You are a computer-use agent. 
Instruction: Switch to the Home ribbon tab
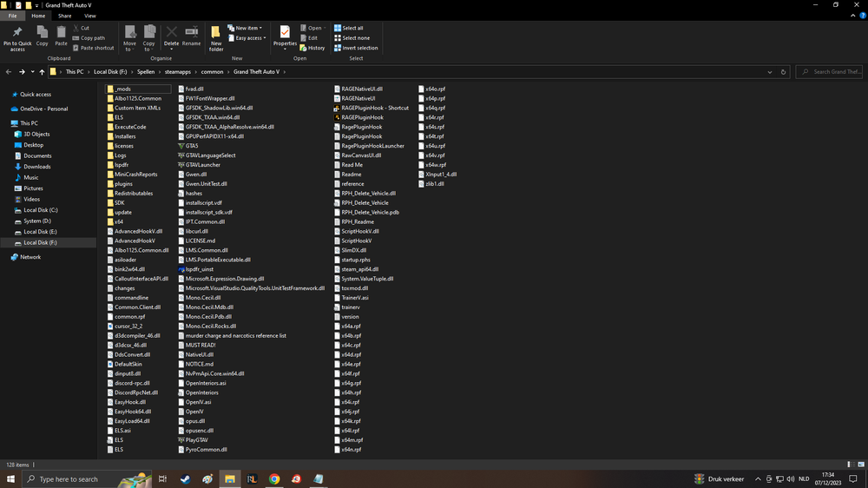[x=38, y=16]
